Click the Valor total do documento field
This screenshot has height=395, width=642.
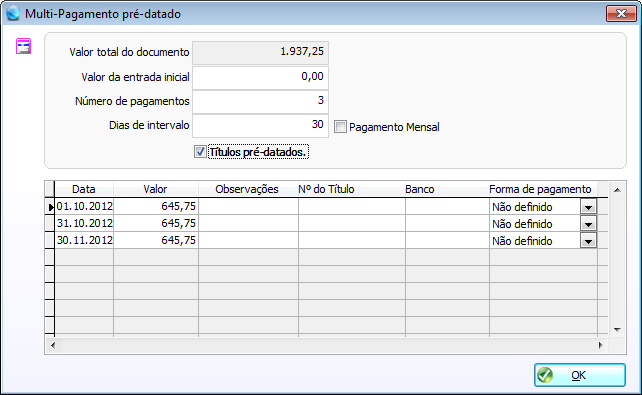260,52
